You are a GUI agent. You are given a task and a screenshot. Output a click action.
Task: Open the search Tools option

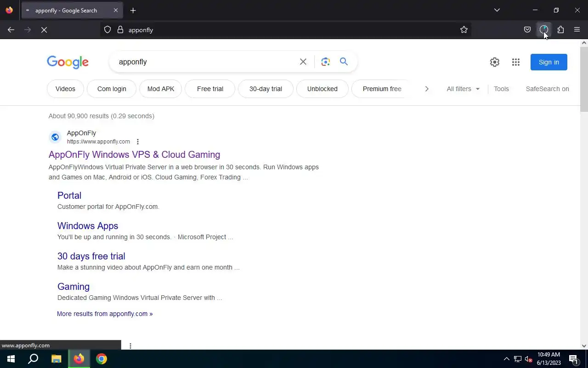tap(501, 89)
